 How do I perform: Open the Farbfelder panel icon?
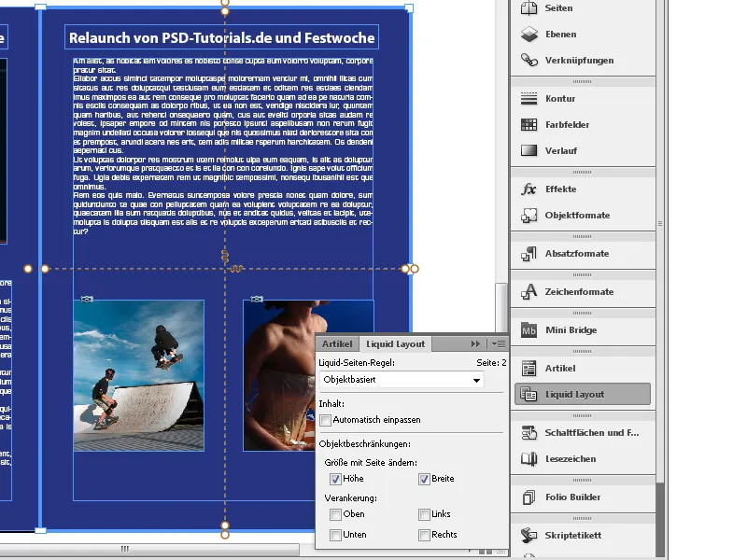click(x=529, y=125)
